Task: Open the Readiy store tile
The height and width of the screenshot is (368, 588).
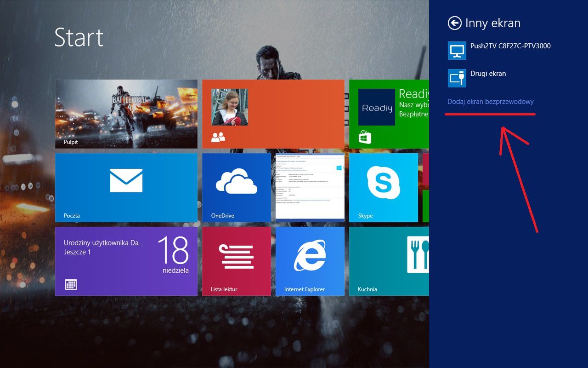Action: pos(389,114)
